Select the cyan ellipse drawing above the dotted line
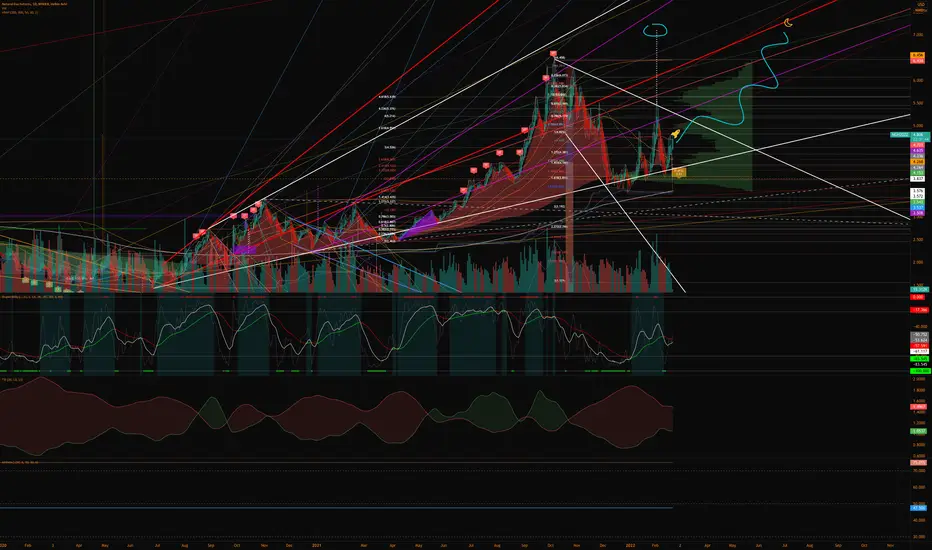This screenshot has width=932, height=550. click(656, 30)
